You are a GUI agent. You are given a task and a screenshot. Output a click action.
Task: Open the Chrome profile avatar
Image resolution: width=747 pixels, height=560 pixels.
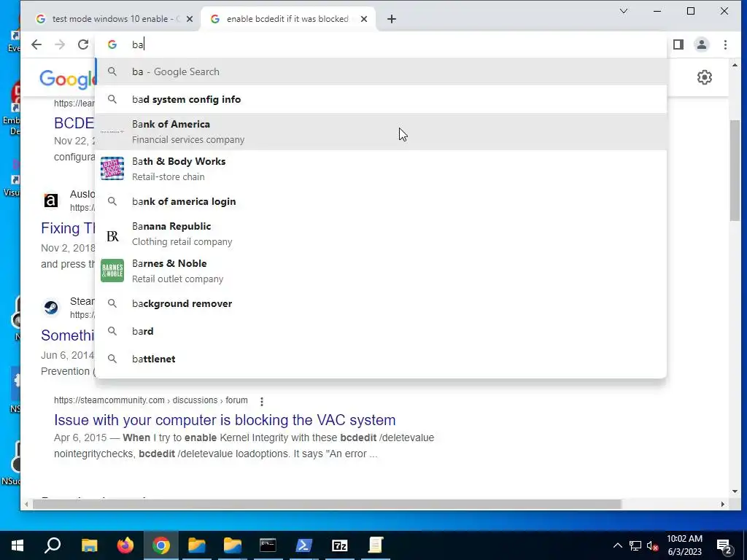pyautogui.click(x=702, y=44)
